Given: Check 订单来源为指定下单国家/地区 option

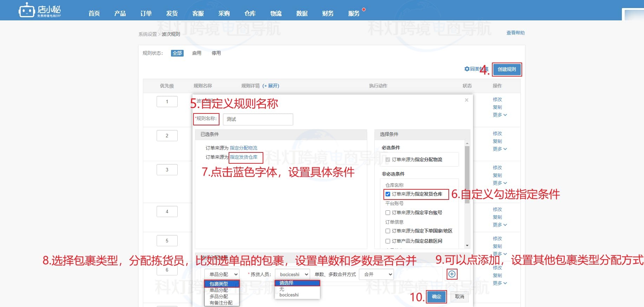Looking at the screenshot, I should (x=388, y=231).
